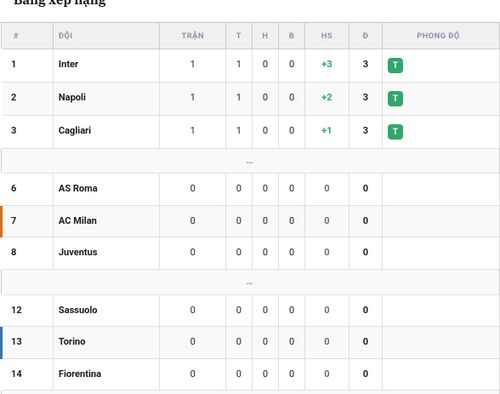Open the AS Roma team link
Image resolution: width=500 pixels, height=394 pixels.
pyautogui.click(x=78, y=188)
